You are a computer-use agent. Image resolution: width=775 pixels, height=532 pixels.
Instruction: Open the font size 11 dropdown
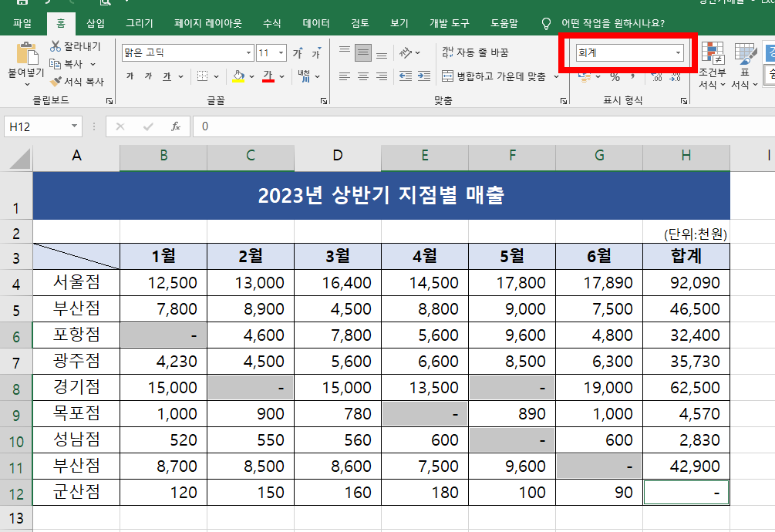[x=281, y=53]
